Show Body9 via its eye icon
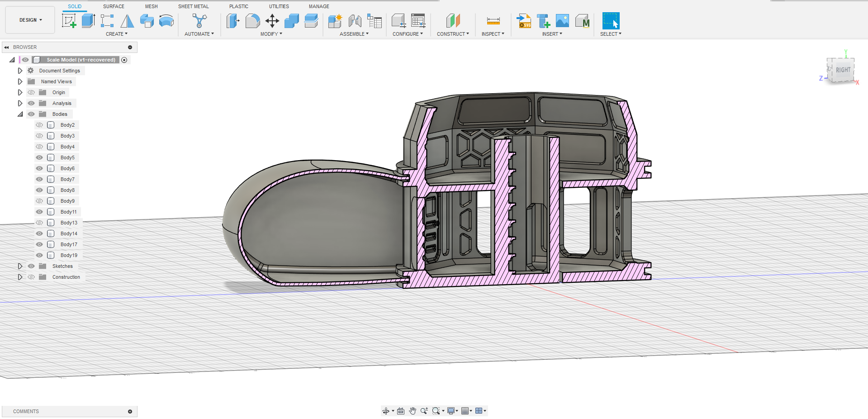This screenshot has height=419, width=868. 39,201
